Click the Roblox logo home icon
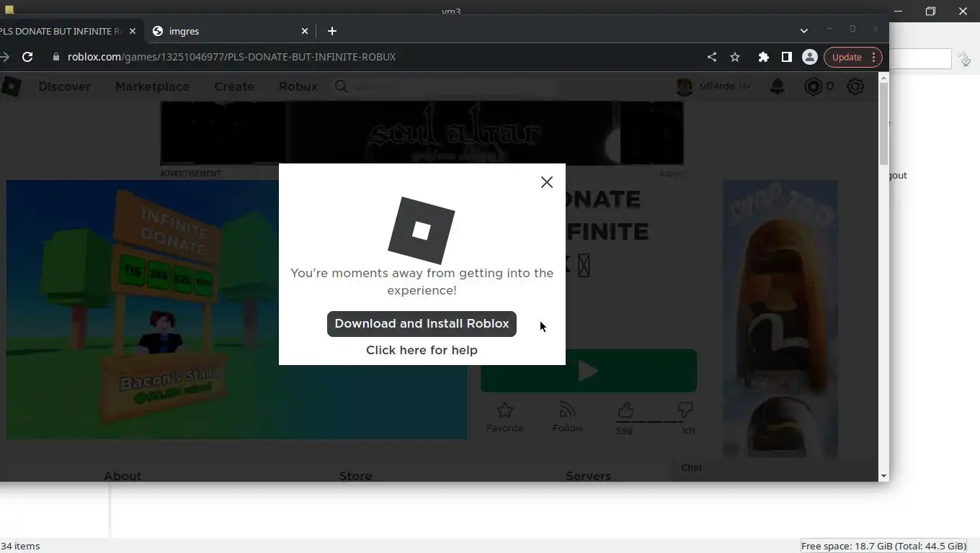Image resolution: width=980 pixels, height=553 pixels. click(11, 86)
